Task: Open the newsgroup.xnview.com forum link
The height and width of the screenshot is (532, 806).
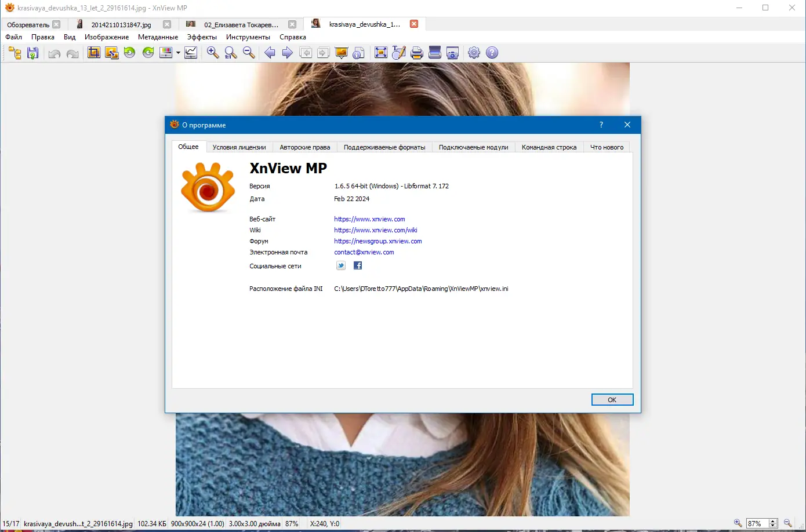Action: pyautogui.click(x=378, y=241)
